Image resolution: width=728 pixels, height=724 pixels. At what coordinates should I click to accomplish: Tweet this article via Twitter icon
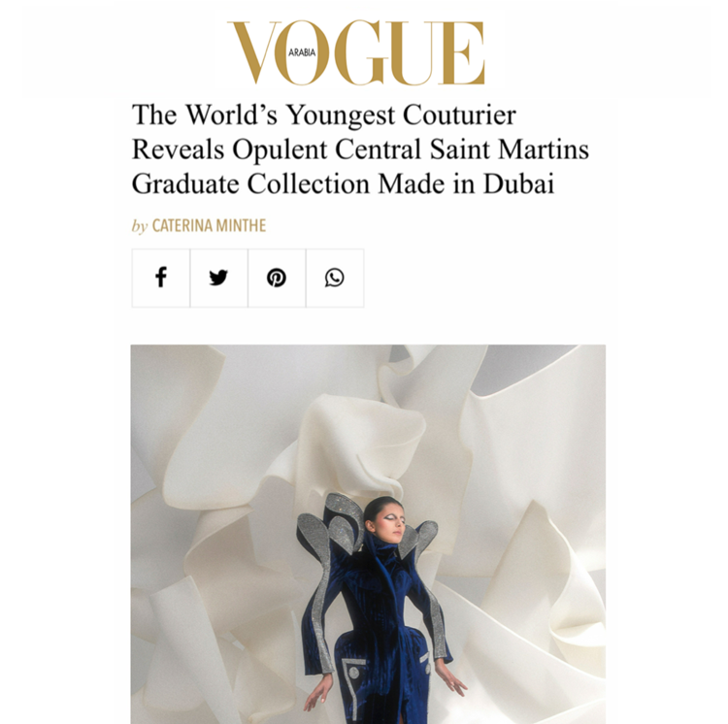(x=218, y=278)
